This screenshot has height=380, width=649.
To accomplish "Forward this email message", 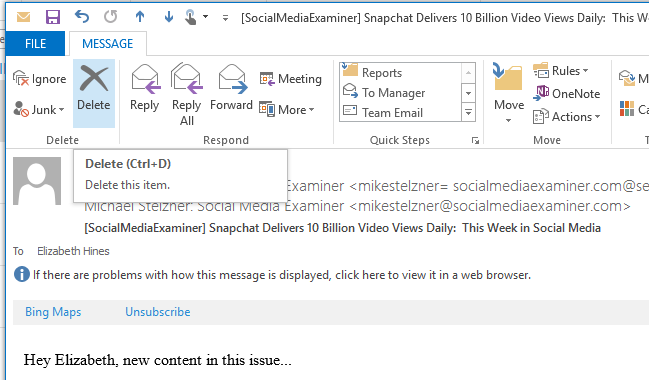I will [231, 88].
